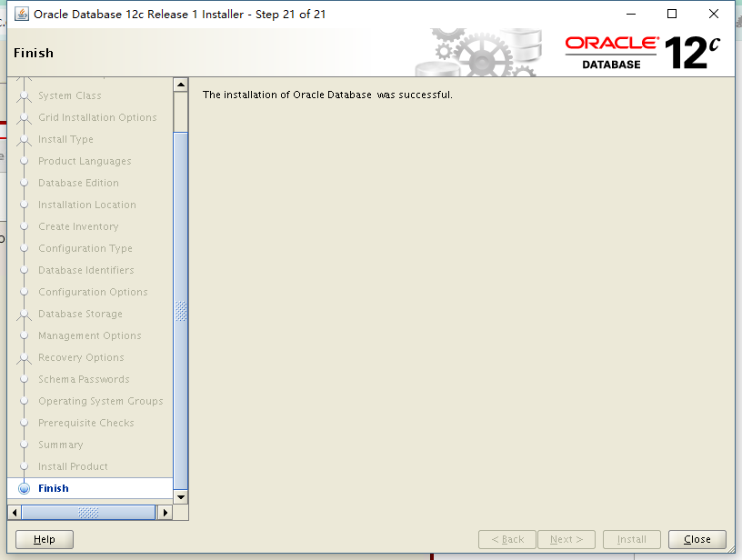The height and width of the screenshot is (560, 742).
Task: Click the step list scroll-down arrow
Action: [x=181, y=497]
